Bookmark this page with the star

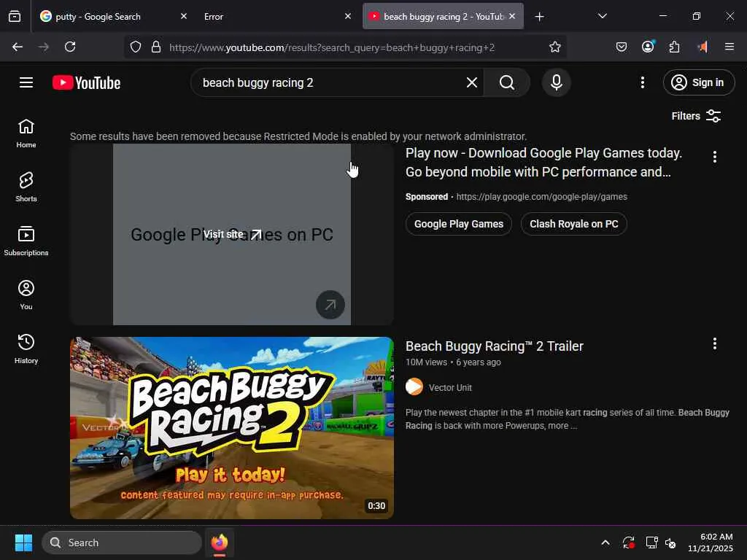[554, 47]
